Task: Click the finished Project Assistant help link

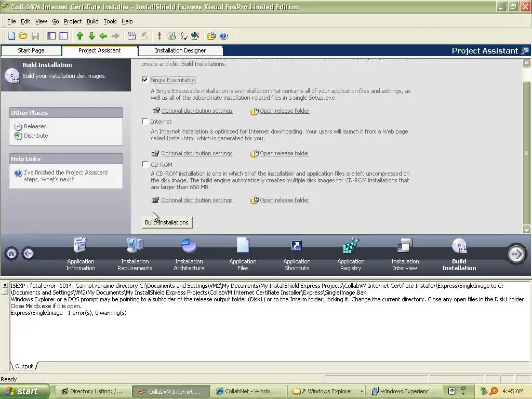Action: [65, 176]
